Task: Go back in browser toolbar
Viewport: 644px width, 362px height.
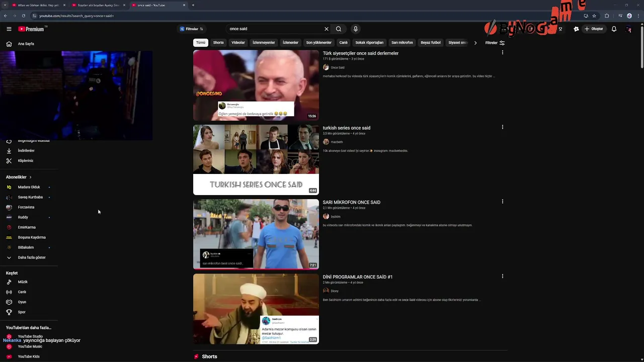Action: [6, 16]
